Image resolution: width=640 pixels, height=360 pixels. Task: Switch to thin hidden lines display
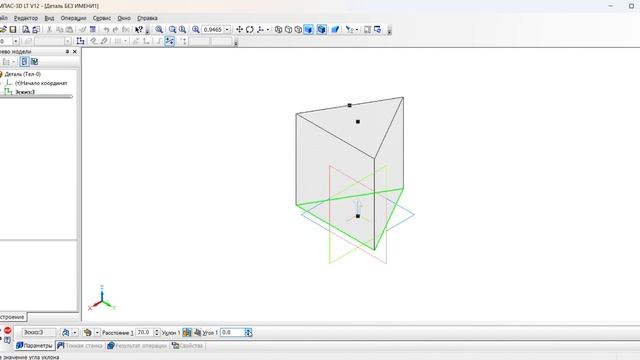pyautogui.click(x=298, y=29)
